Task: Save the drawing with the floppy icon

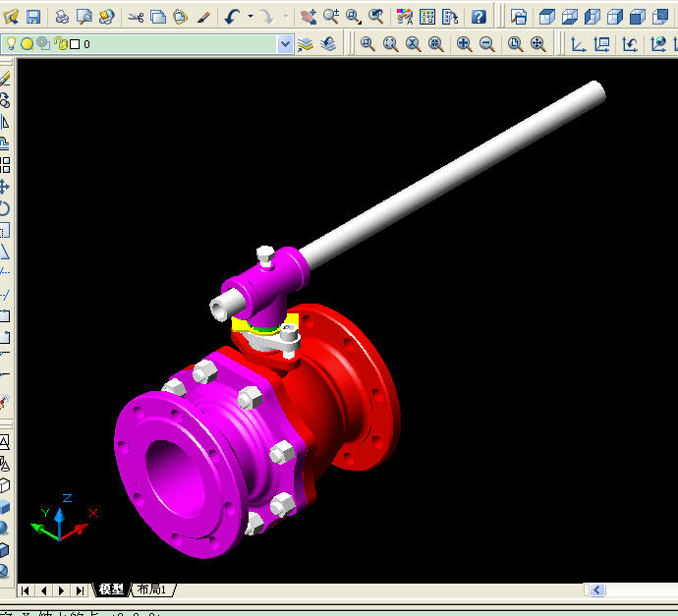Action: pyautogui.click(x=33, y=17)
